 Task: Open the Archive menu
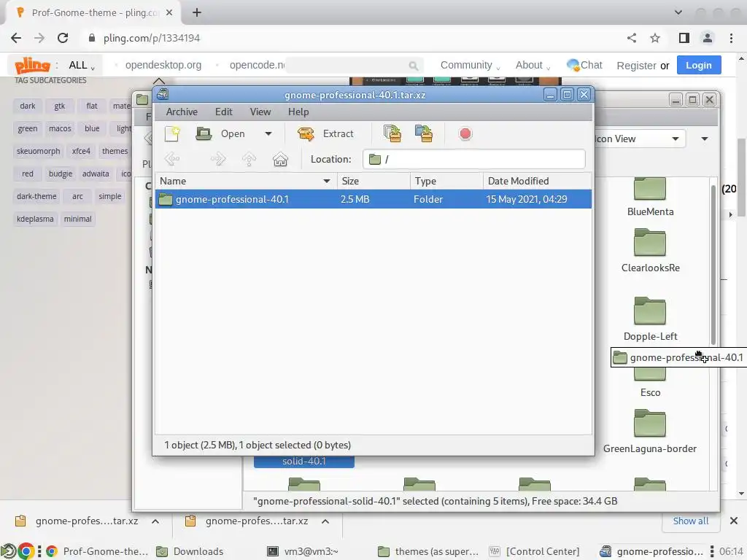[x=182, y=112]
